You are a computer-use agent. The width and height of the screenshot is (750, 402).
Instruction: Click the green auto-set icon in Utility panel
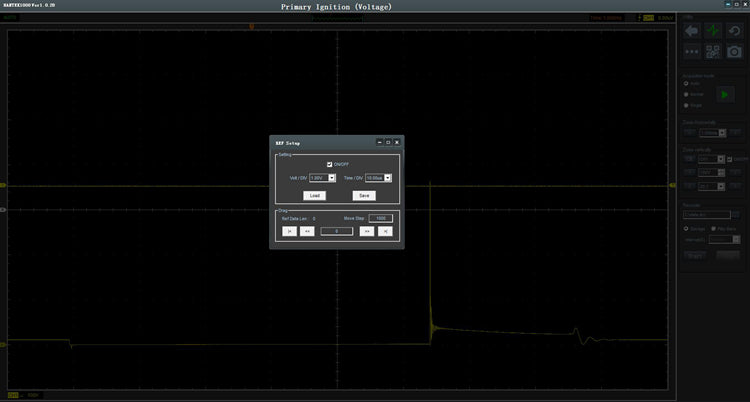pos(713,32)
